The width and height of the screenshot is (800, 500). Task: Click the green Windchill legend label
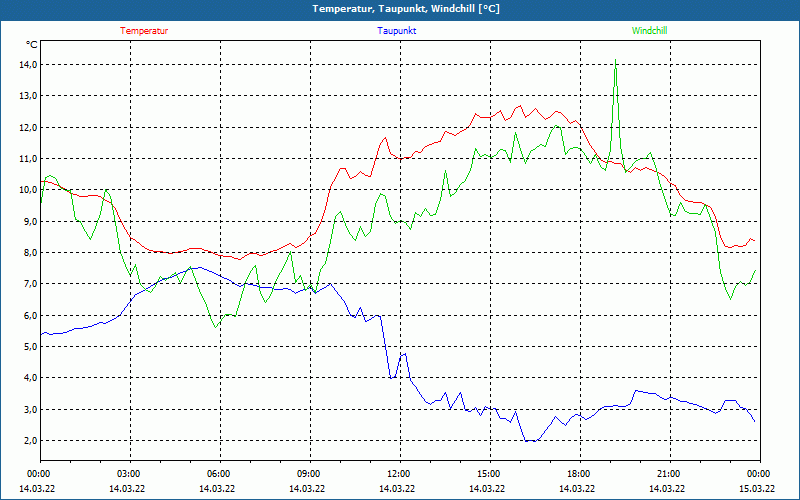pos(649,31)
